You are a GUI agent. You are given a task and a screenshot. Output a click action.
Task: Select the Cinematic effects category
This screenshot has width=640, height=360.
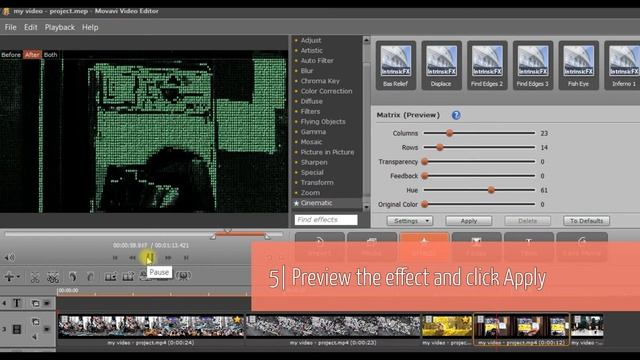click(316, 203)
